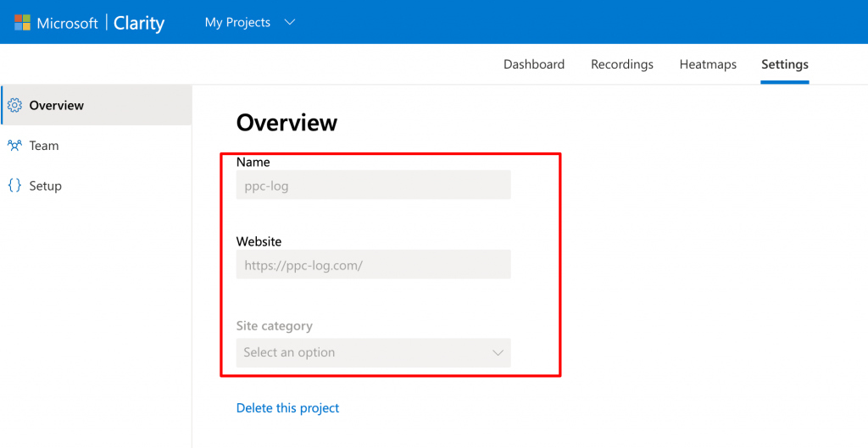Click the Microsoft four-square logo
Viewport: 868px width, 448px height.
pos(22,23)
